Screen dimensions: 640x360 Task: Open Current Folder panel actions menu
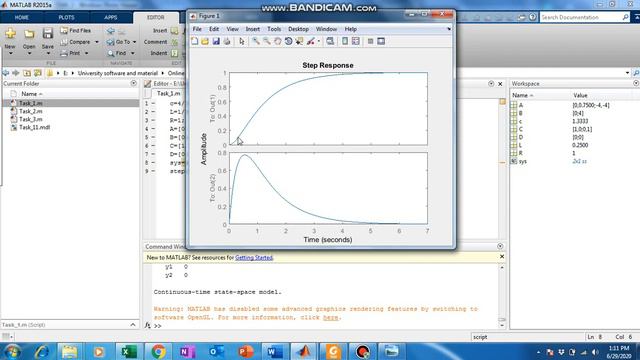point(133,83)
